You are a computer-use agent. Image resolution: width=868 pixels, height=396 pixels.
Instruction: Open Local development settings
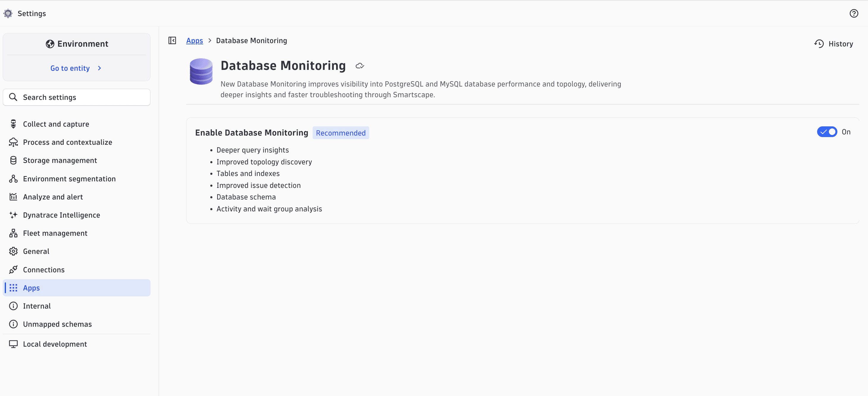76,344
